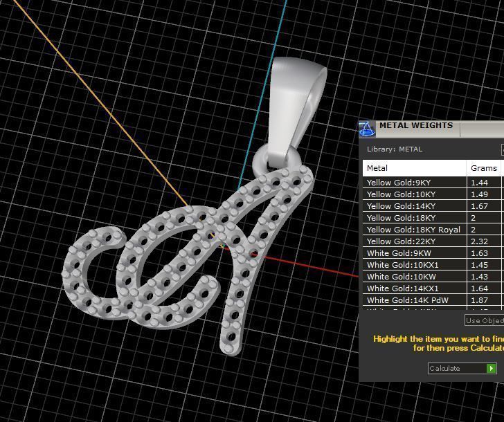The image size is (504, 422).
Task: Click the Metal column header
Action: pyautogui.click(x=414, y=168)
